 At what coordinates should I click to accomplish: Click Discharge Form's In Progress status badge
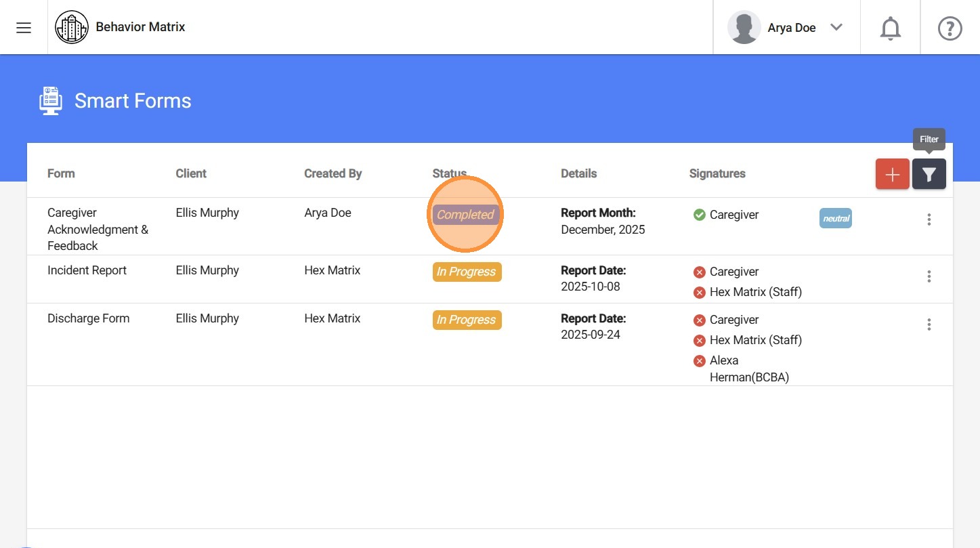pos(467,320)
